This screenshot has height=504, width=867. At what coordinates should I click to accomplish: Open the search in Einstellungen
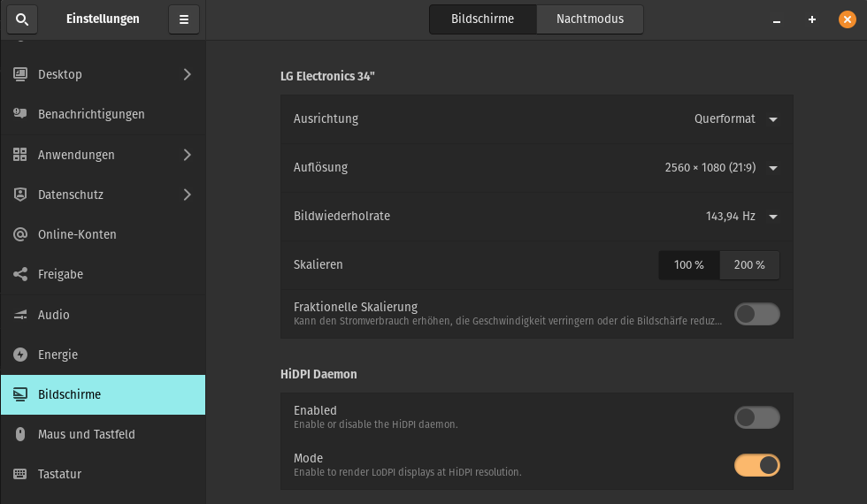(x=22, y=19)
